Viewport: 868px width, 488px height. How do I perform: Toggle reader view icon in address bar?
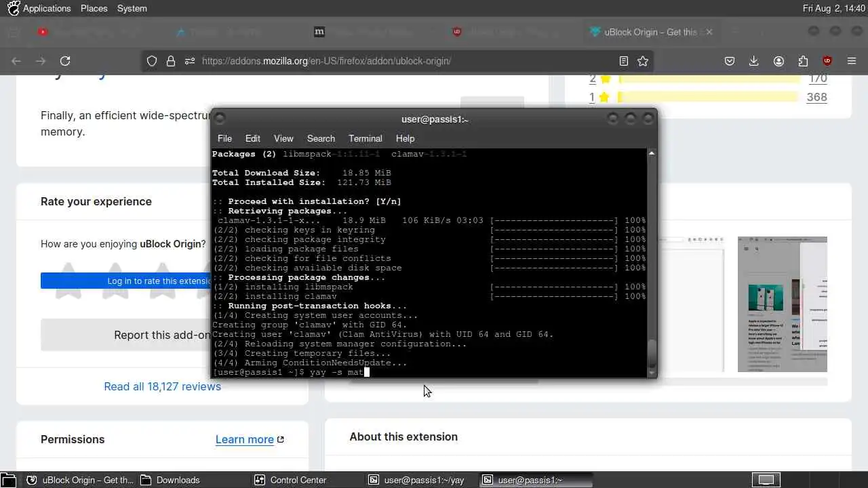624,61
